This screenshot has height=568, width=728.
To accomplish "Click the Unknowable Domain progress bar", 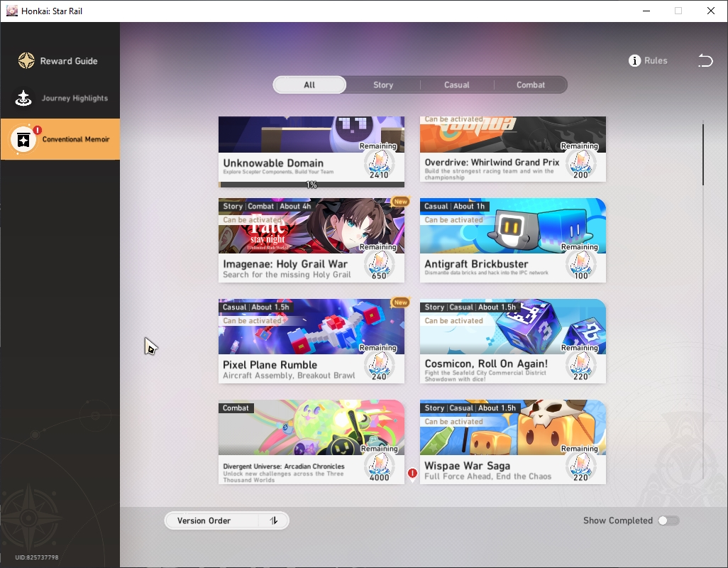I will (311, 185).
